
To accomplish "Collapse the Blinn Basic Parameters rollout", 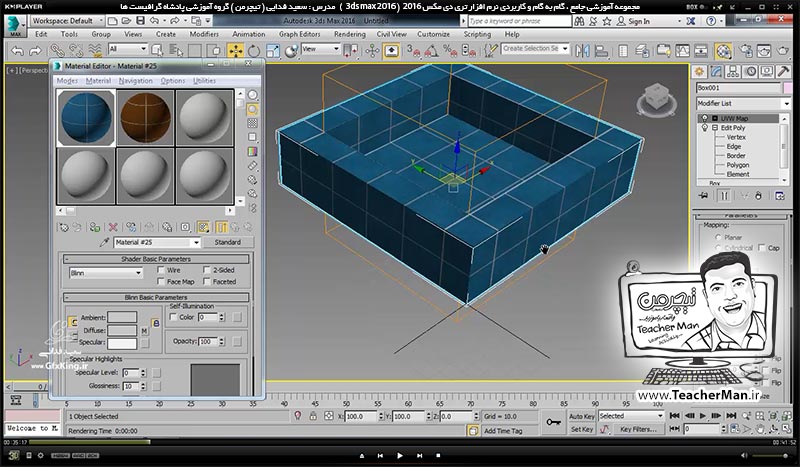I will click(x=156, y=297).
